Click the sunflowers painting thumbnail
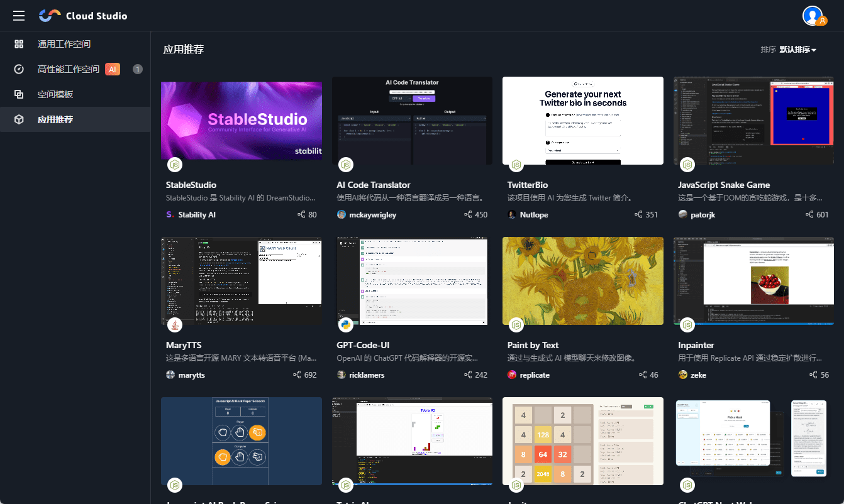The image size is (844, 504). [583, 281]
